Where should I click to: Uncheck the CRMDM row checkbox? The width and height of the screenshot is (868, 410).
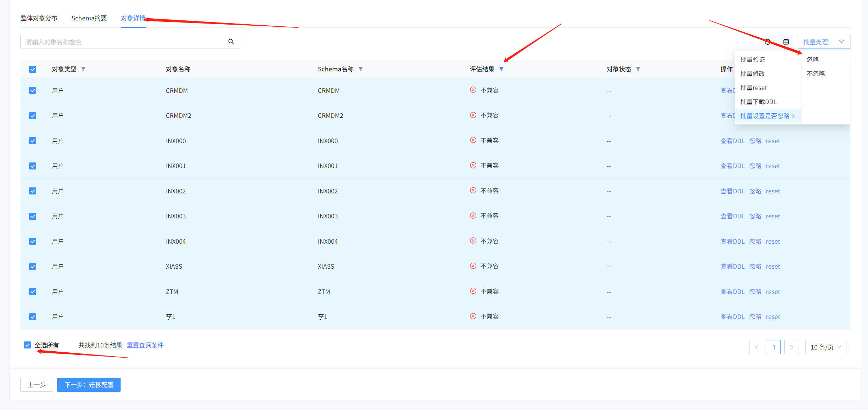(33, 91)
